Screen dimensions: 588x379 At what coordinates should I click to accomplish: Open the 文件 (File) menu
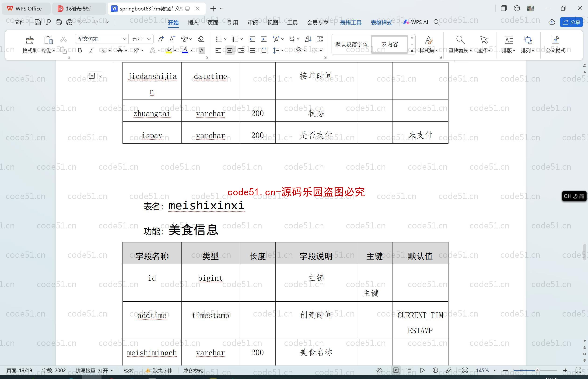pos(16,22)
